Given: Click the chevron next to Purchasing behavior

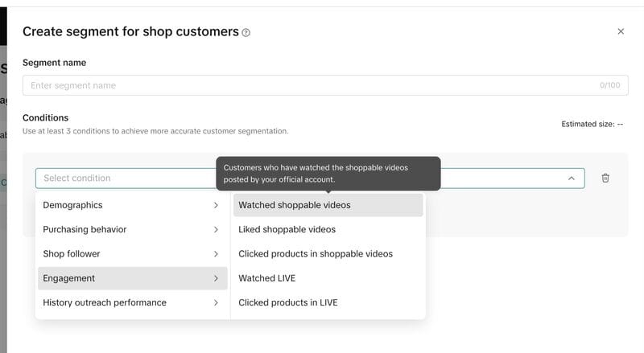Looking at the screenshot, I should (216, 229).
